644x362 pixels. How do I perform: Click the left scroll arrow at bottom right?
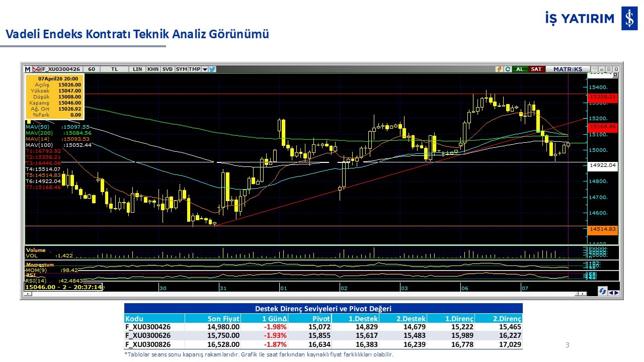611,292
